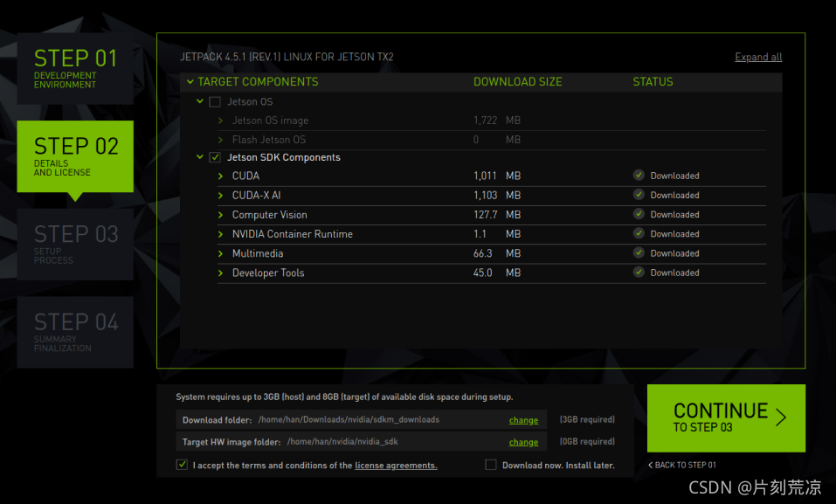Click the Flash Jetson OS 0 MB size

[497, 140]
